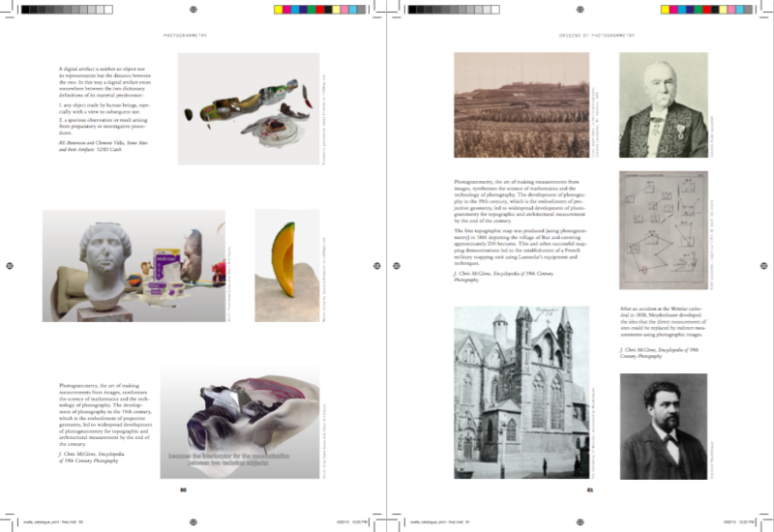
Task: Pick the solid black swatch starting right page's grayscale bar
Action: point(412,10)
